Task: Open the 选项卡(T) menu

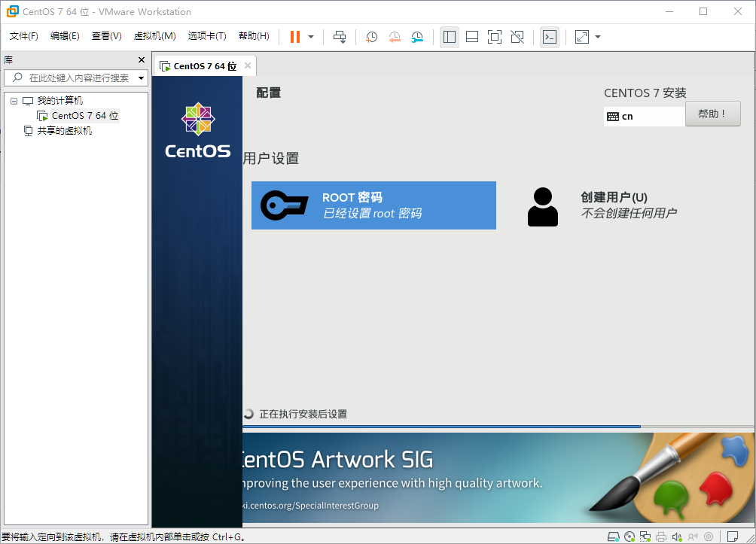Action: [207, 36]
